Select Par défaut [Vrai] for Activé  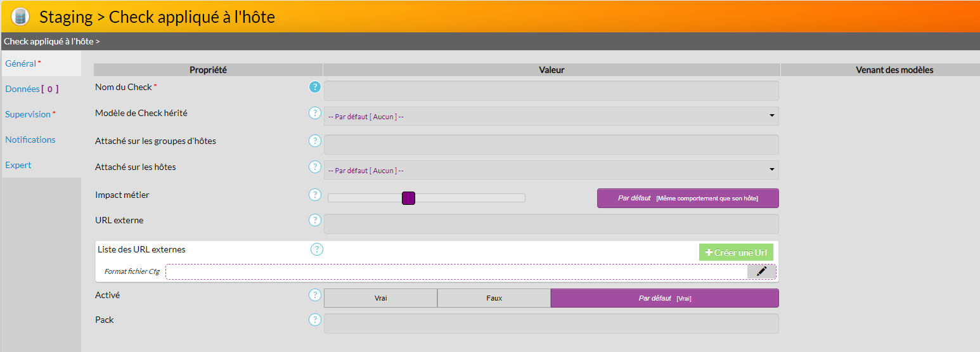coord(664,298)
